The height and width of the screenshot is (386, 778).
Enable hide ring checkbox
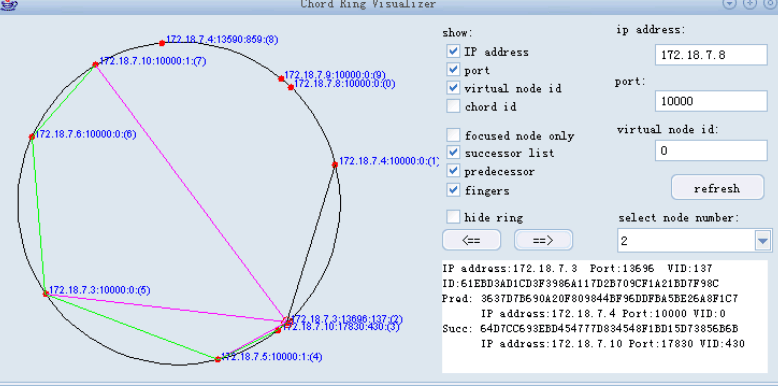[x=453, y=217]
